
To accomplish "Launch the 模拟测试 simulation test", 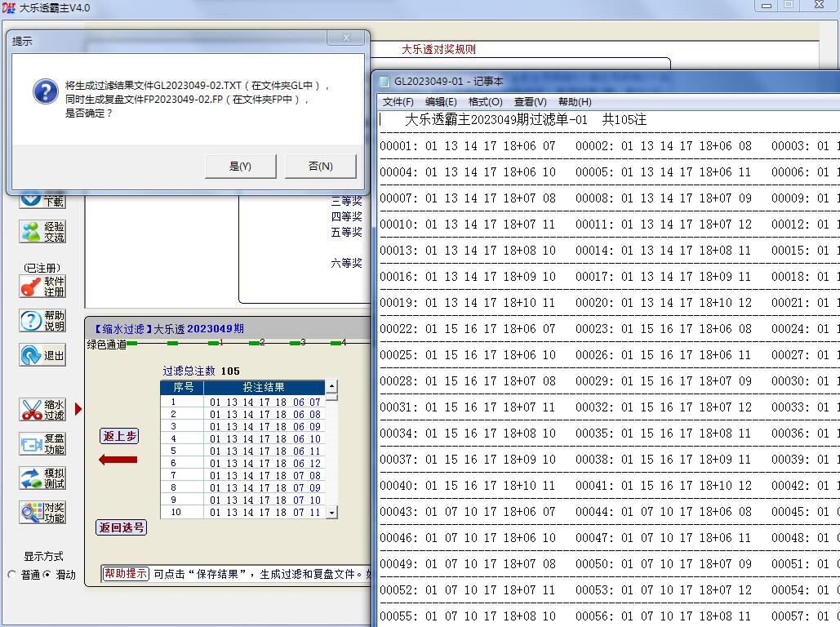I will point(42,478).
